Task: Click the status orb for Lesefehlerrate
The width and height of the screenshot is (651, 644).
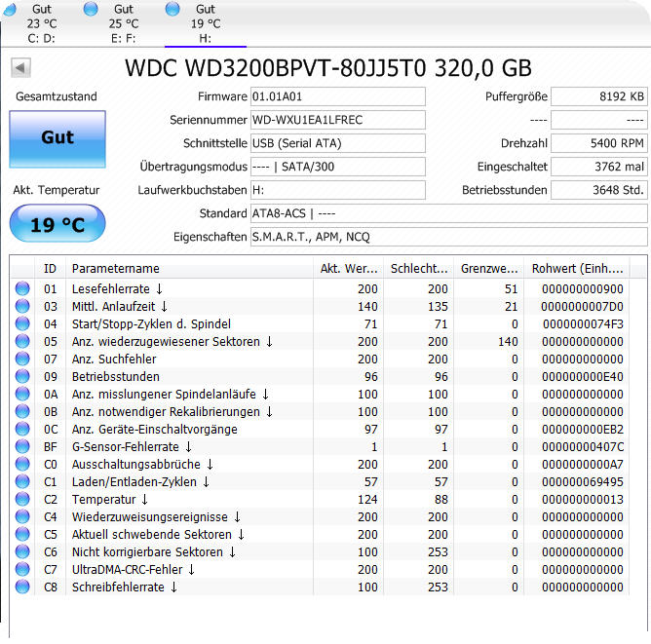Action: pos(22,289)
